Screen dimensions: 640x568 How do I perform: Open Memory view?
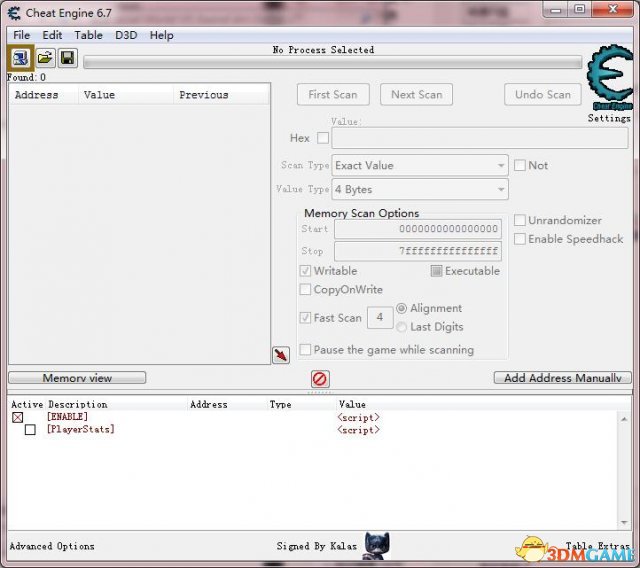77,378
